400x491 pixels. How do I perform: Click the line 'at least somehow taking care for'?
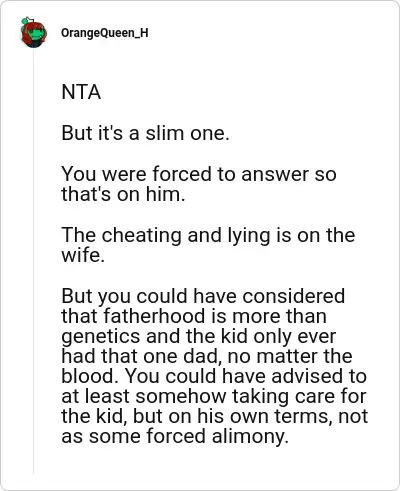(x=214, y=396)
